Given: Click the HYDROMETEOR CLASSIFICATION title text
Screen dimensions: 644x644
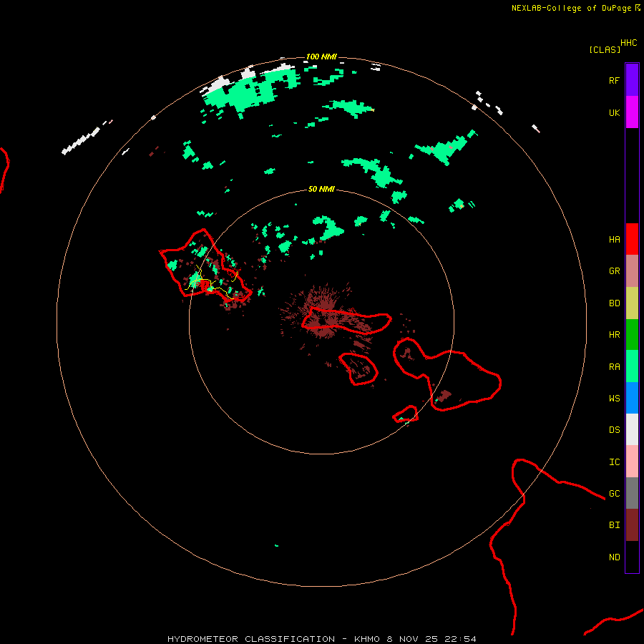Looking at the screenshot, I should point(251,639).
